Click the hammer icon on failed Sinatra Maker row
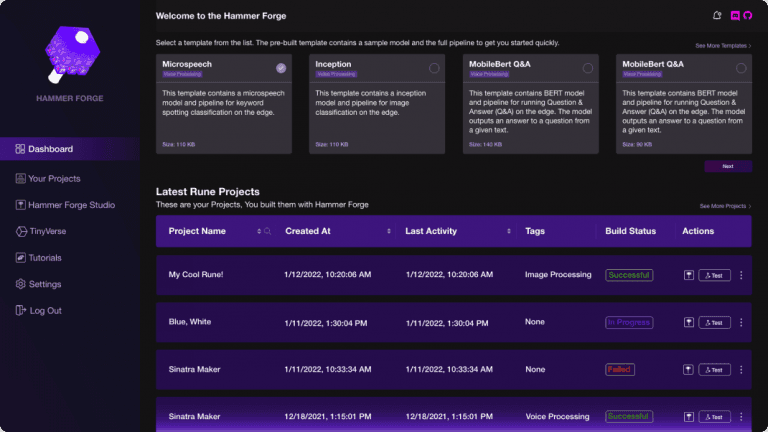 pos(689,370)
